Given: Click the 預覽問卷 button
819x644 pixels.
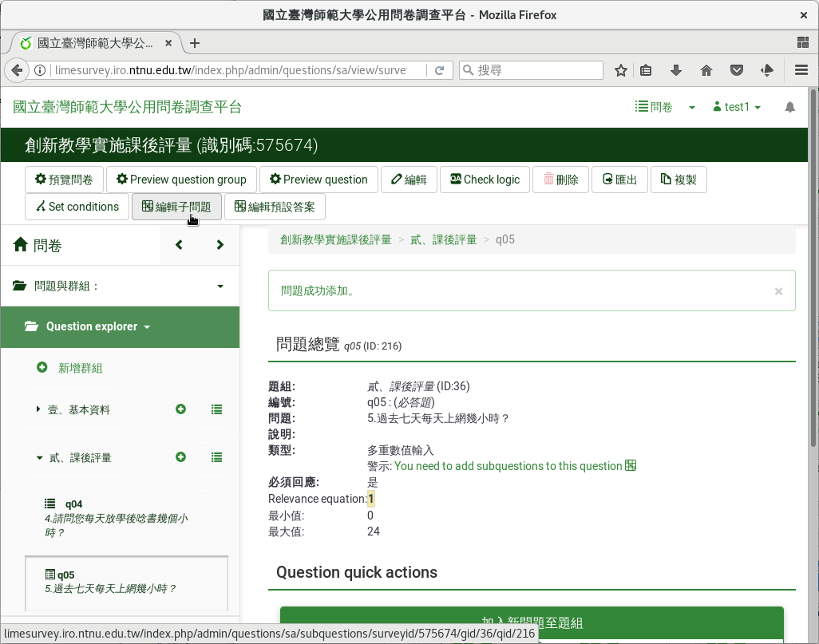Looking at the screenshot, I should coord(64,180).
